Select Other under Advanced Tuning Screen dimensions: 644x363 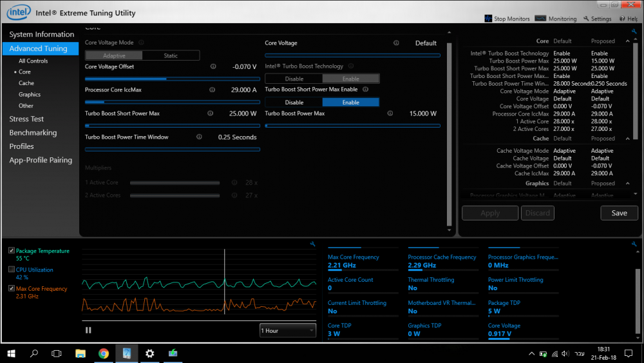point(26,106)
